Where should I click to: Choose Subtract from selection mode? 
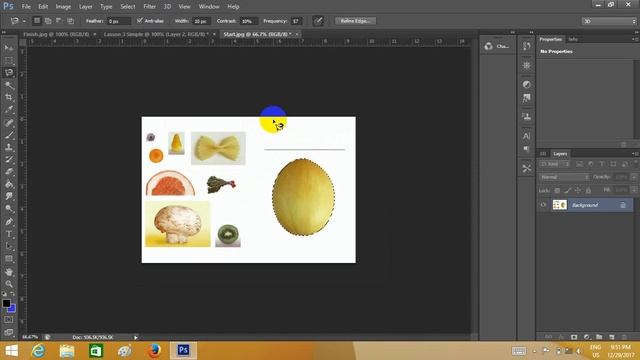[x=59, y=20]
